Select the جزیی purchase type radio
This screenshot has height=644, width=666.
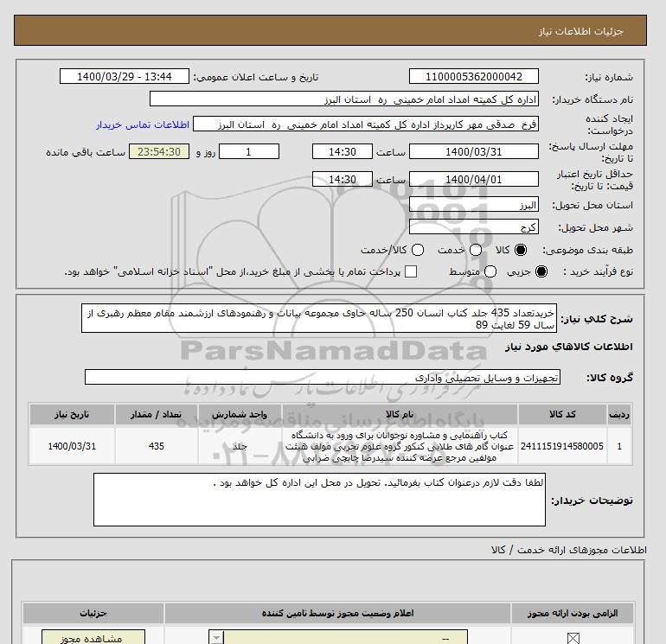tap(541, 271)
